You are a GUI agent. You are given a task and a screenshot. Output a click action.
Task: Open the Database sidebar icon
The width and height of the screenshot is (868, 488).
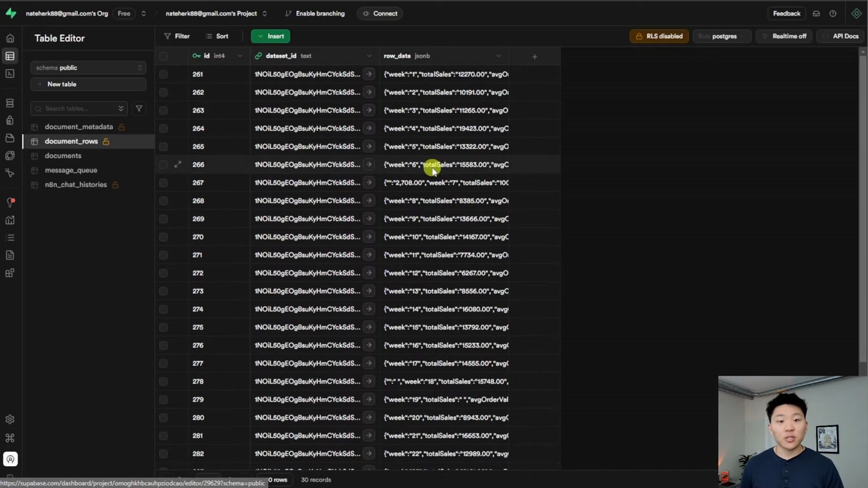tap(10, 103)
